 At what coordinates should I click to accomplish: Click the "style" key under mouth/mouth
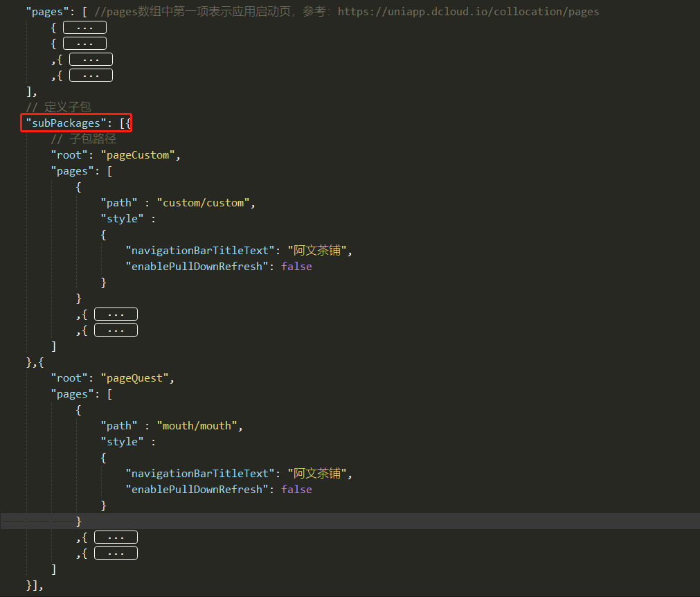[122, 442]
